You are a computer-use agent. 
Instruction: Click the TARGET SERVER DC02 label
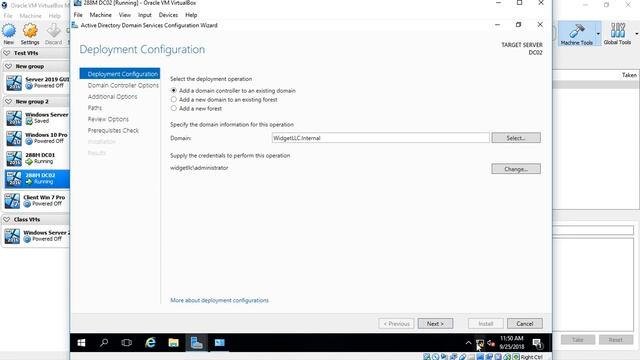coord(522,49)
